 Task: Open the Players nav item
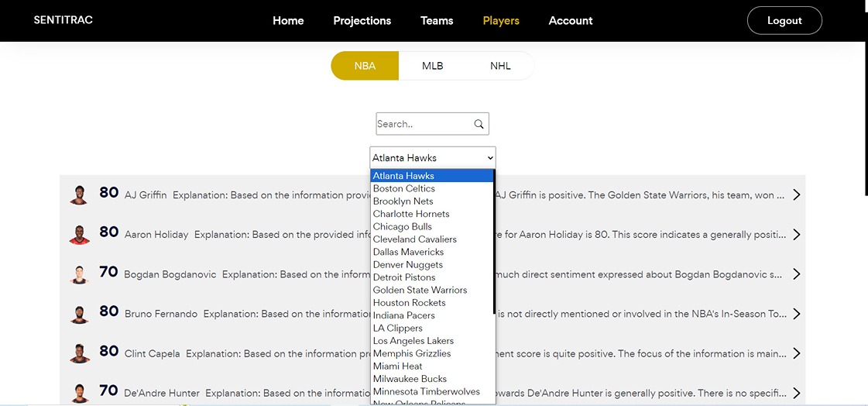(x=501, y=20)
